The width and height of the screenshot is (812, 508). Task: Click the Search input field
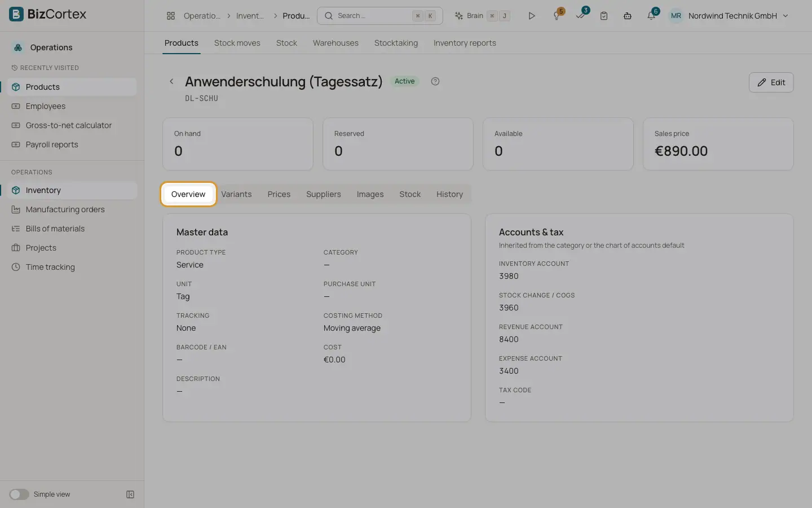point(380,16)
